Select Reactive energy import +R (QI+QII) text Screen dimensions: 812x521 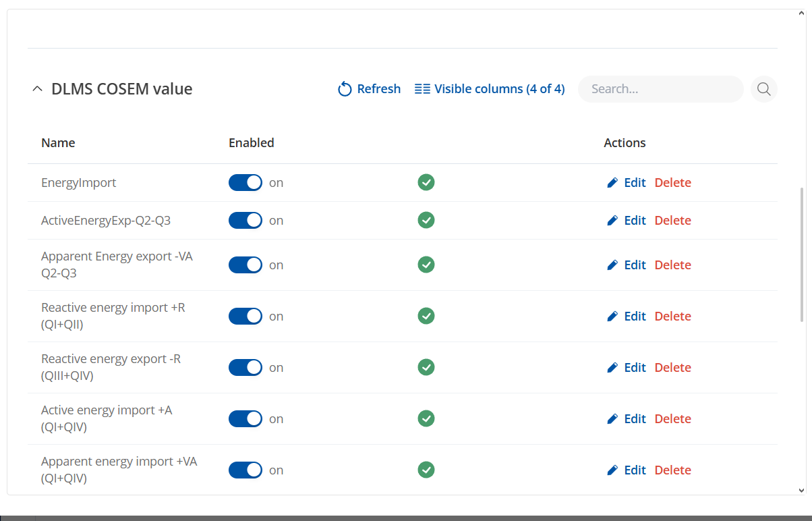pos(113,317)
